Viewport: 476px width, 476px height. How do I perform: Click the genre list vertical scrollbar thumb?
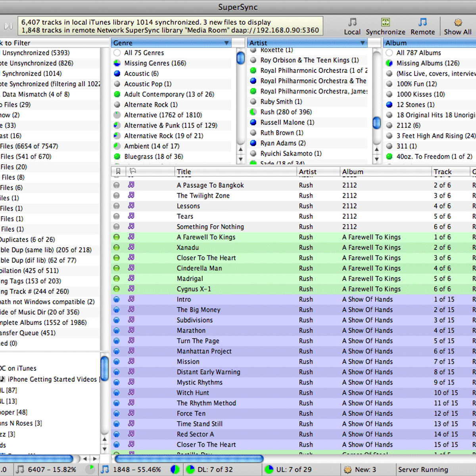coord(240,58)
